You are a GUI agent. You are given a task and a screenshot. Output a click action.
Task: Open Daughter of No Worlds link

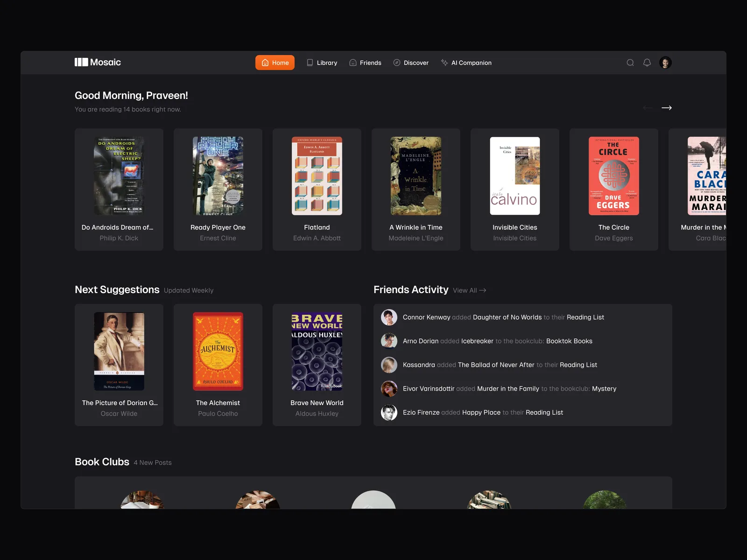pos(507,317)
